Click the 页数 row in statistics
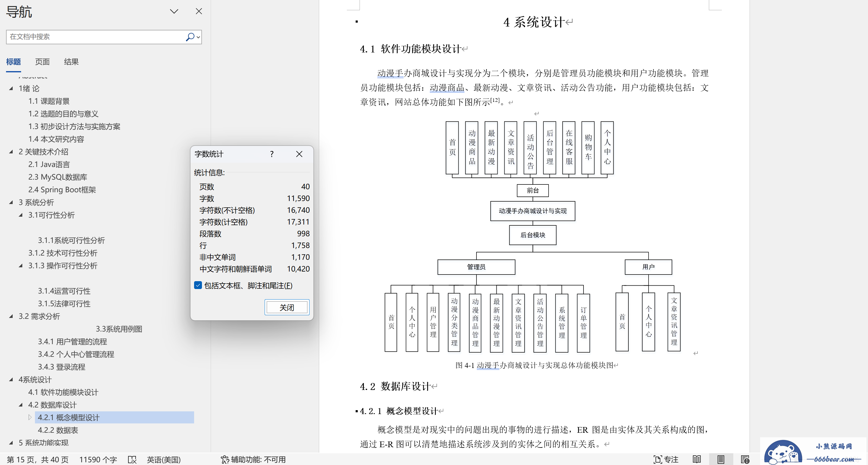Screen dimensions: 868x465 (254, 187)
